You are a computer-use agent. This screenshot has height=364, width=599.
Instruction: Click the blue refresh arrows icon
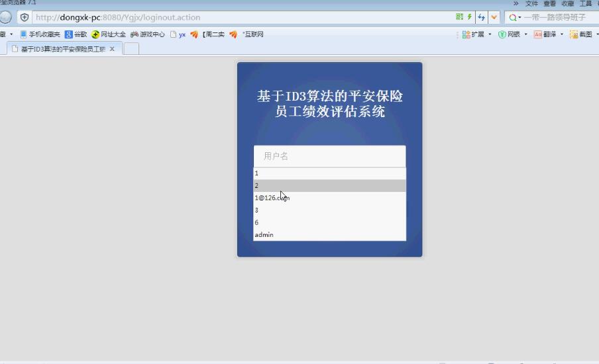[x=481, y=17]
